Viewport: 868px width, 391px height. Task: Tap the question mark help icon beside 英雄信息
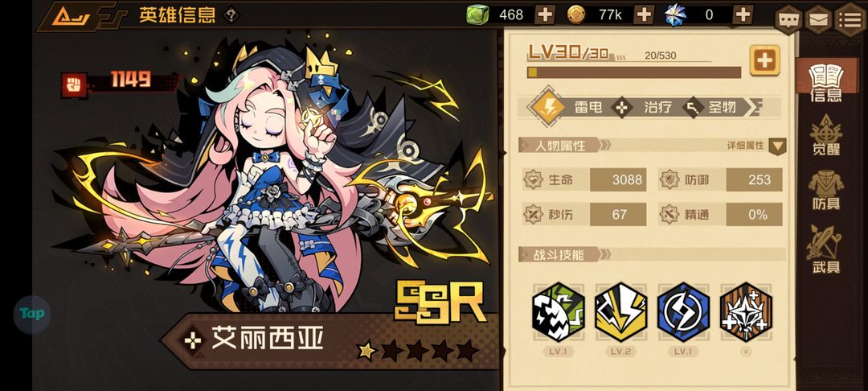pyautogui.click(x=231, y=15)
